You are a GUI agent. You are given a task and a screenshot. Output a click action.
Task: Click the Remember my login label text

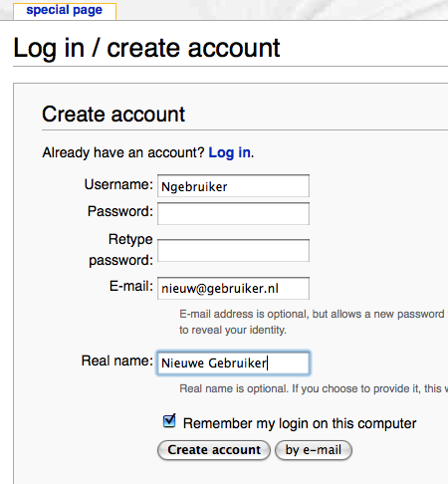click(300, 423)
